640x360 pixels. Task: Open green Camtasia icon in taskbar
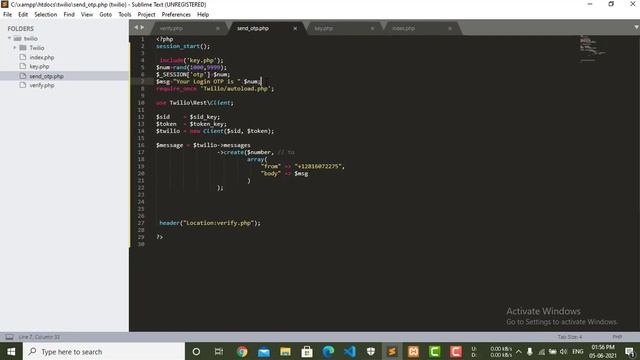coord(434,351)
